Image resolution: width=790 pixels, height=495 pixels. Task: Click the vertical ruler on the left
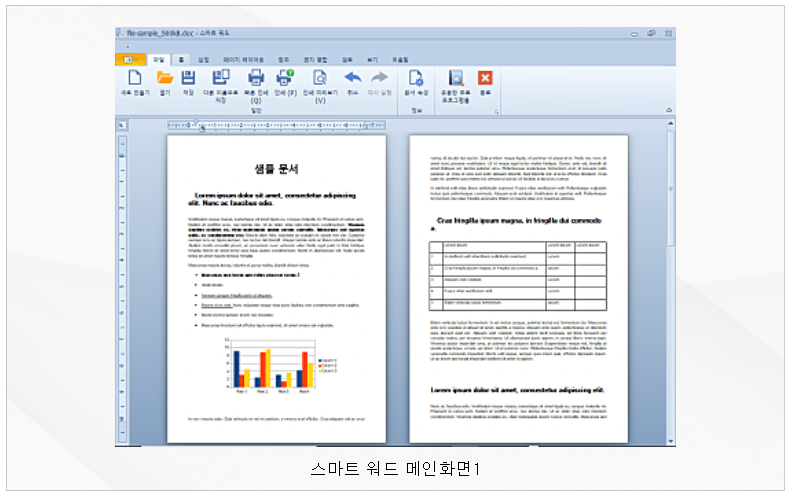[x=122, y=289]
